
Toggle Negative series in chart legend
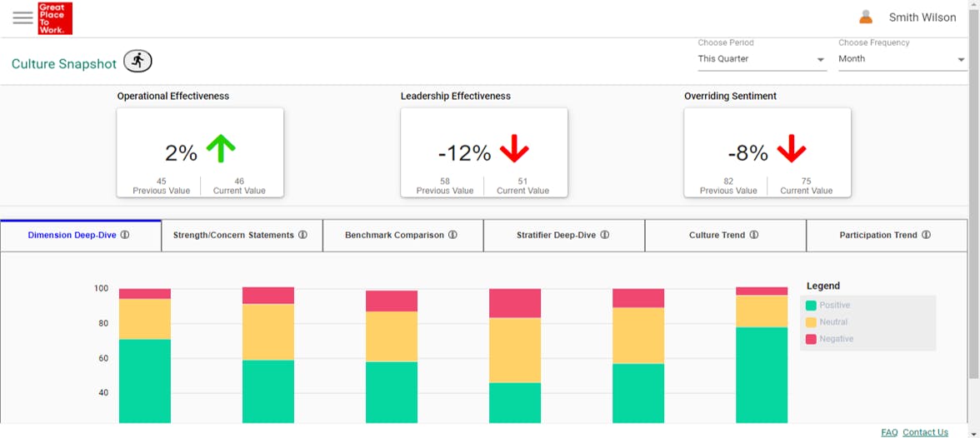(x=836, y=339)
